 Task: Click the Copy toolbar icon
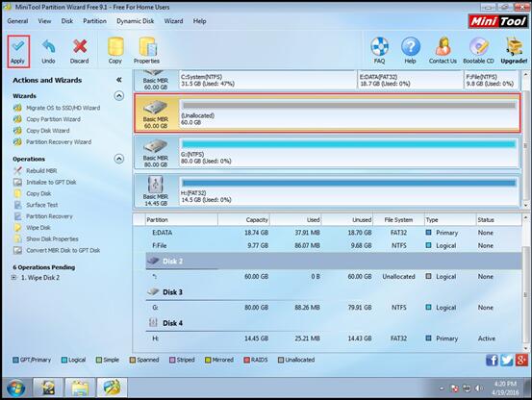[x=115, y=46]
